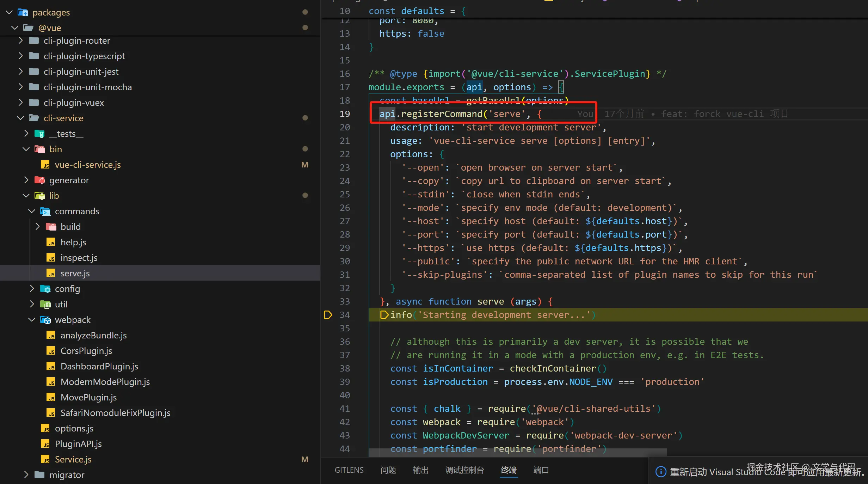Open vue-cli-service.js in the bin folder
The image size is (868, 484).
tap(87, 165)
